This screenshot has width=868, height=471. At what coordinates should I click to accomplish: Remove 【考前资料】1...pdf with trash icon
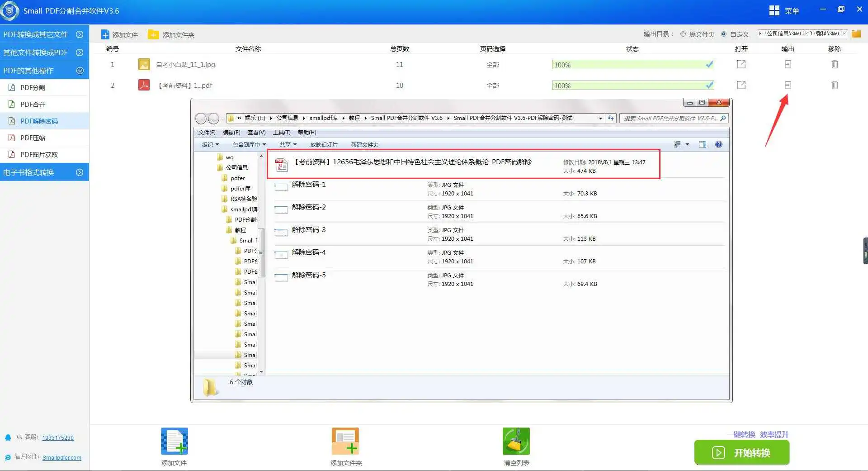[835, 85]
